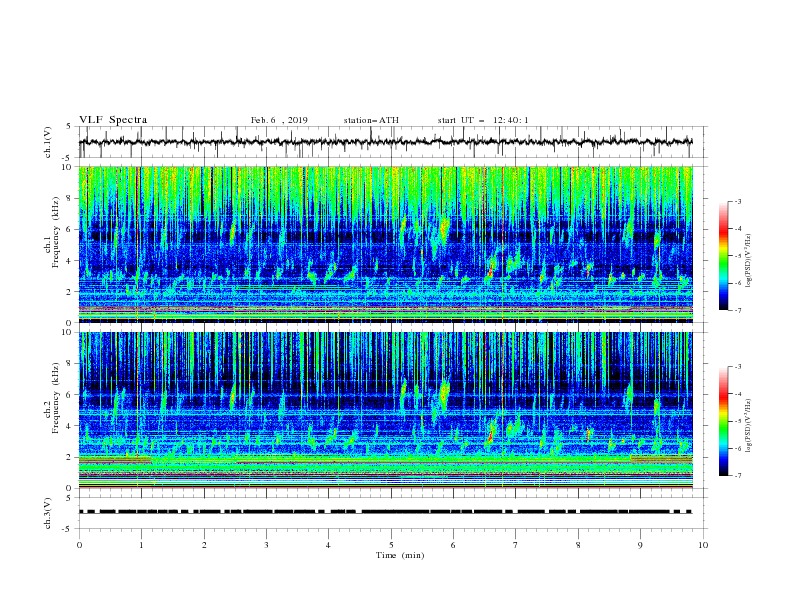792x612 pixels.
Task: Click inside the ch.1 spectrogram panel
Action: coord(386,244)
